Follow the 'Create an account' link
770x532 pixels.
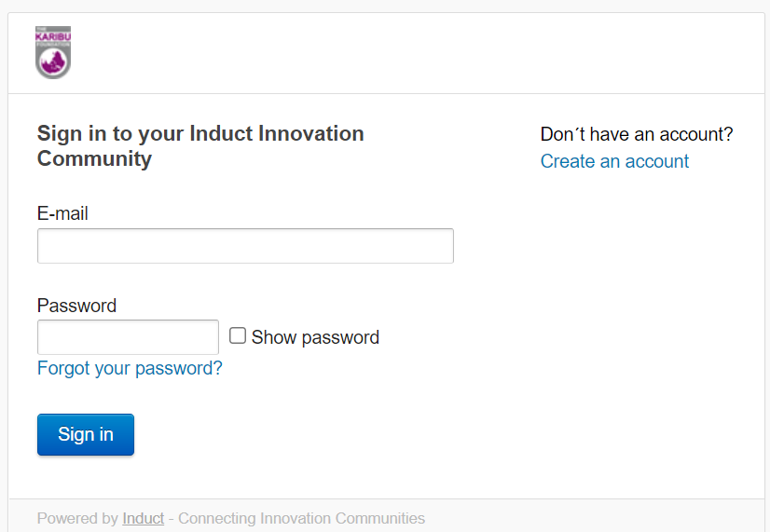pos(614,161)
